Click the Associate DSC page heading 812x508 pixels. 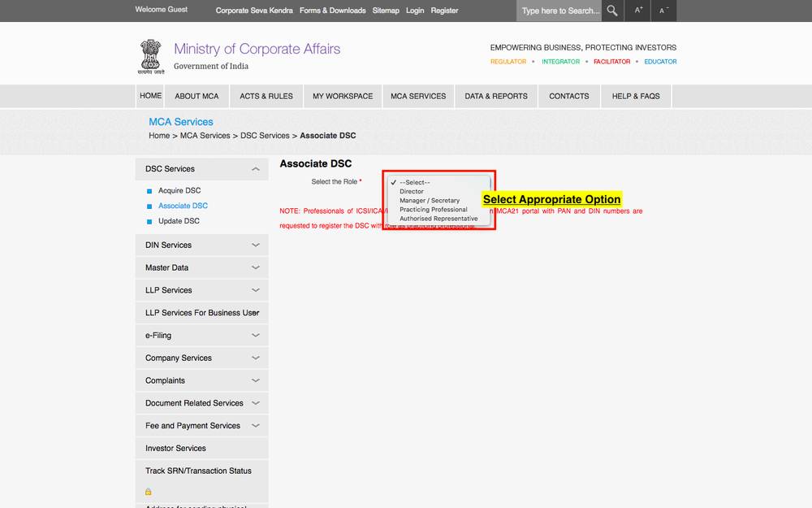[315, 164]
